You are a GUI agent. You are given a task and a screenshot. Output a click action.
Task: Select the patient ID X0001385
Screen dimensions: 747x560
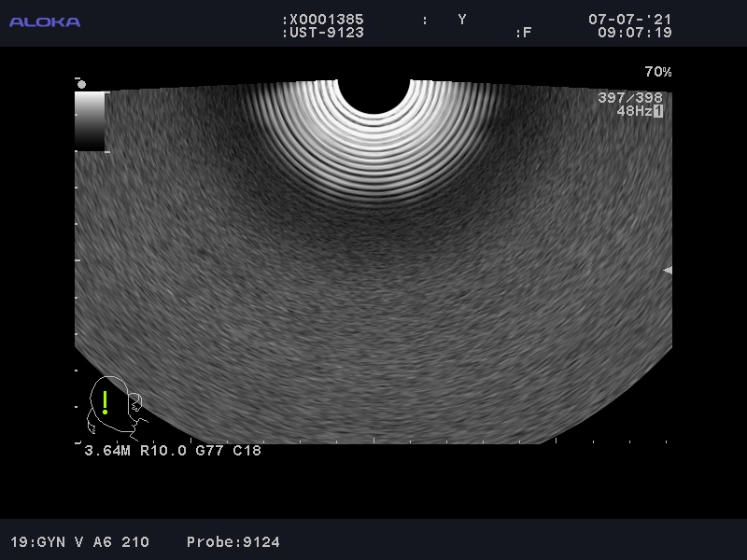(x=326, y=20)
